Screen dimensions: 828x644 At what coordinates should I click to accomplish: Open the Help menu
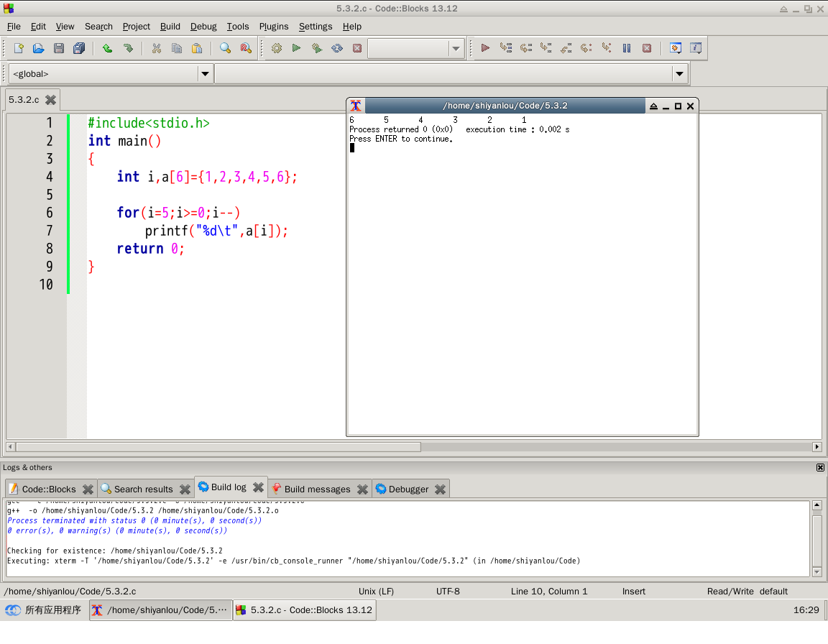click(x=351, y=27)
